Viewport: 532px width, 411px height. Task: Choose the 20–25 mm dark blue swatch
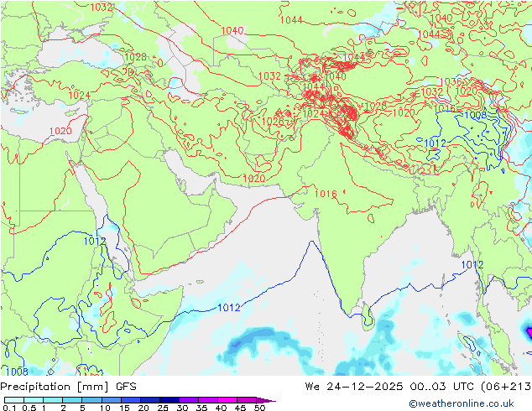tap(149, 400)
